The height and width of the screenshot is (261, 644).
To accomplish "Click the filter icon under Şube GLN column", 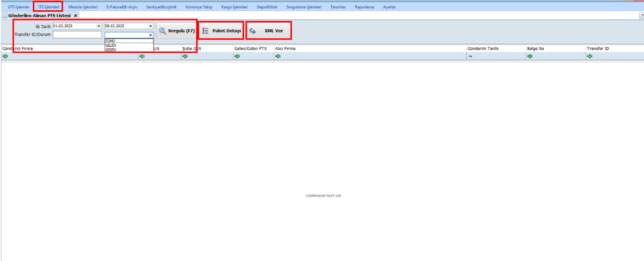I will (x=185, y=56).
